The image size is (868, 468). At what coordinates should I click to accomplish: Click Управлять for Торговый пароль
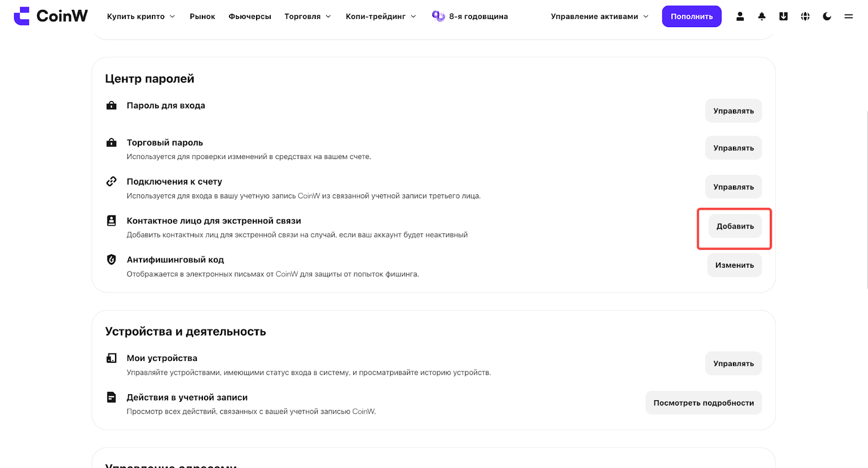733,148
